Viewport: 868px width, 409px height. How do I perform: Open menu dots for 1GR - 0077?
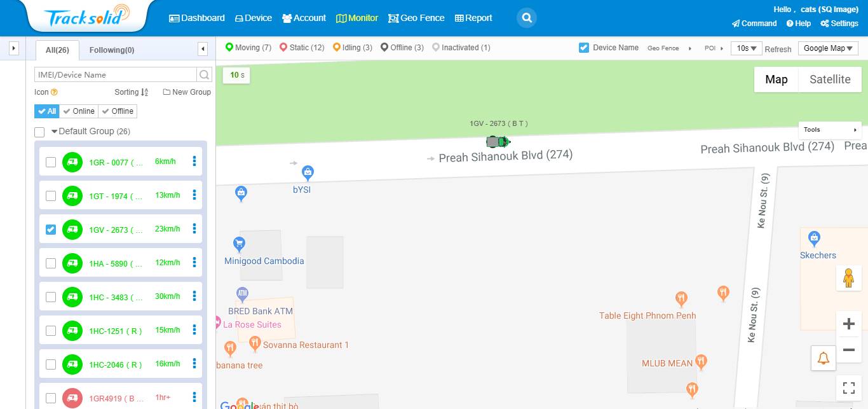click(194, 162)
